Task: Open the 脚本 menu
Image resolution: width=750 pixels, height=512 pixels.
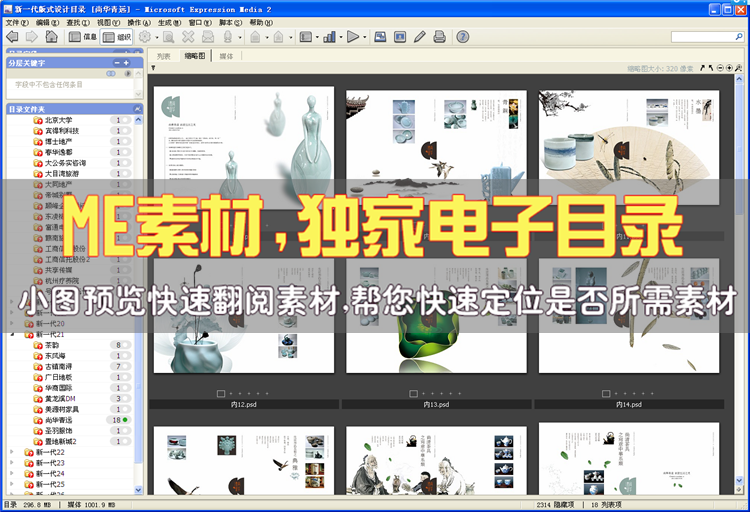Action: pos(231,22)
